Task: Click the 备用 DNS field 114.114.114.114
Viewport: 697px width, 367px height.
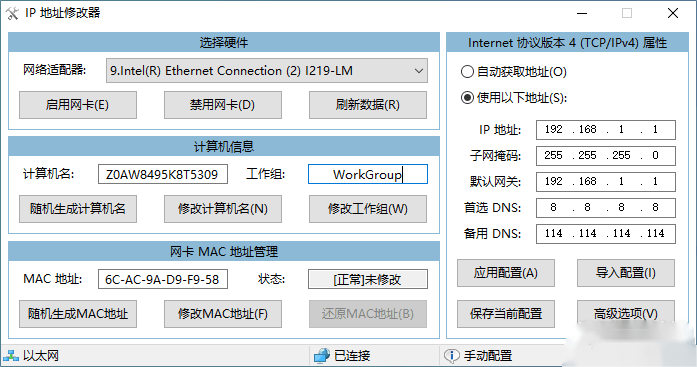Action: (605, 234)
